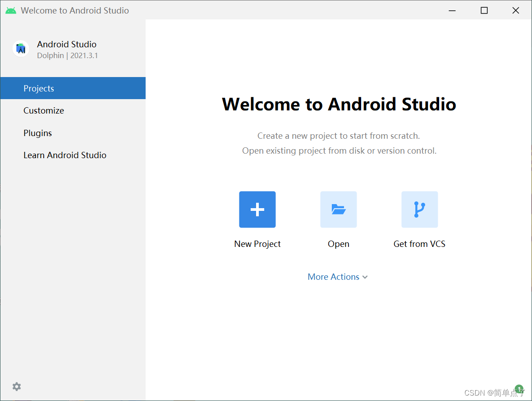The width and height of the screenshot is (532, 401).
Task: Click the Dolphin version text
Action: point(68,55)
